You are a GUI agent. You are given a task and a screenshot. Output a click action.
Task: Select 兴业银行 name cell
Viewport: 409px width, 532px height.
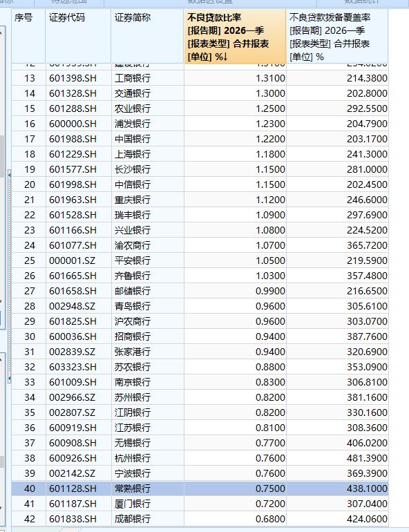click(148, 230)
